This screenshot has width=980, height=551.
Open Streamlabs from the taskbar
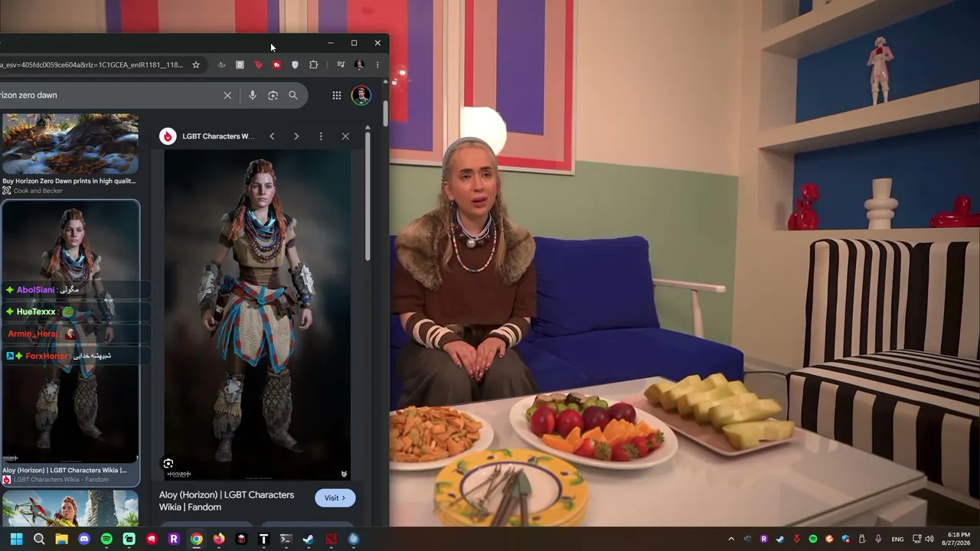point(129,539)
